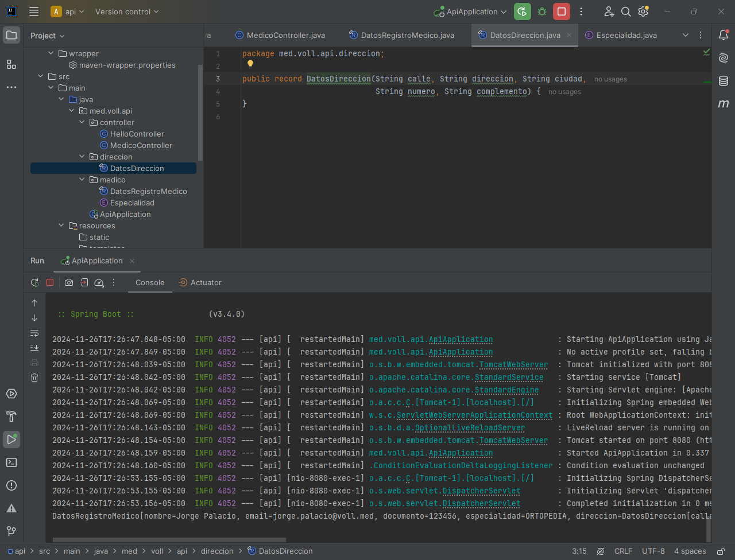Open the Structure tool window icon
The image size is (735, 560).
pos(11,64)
